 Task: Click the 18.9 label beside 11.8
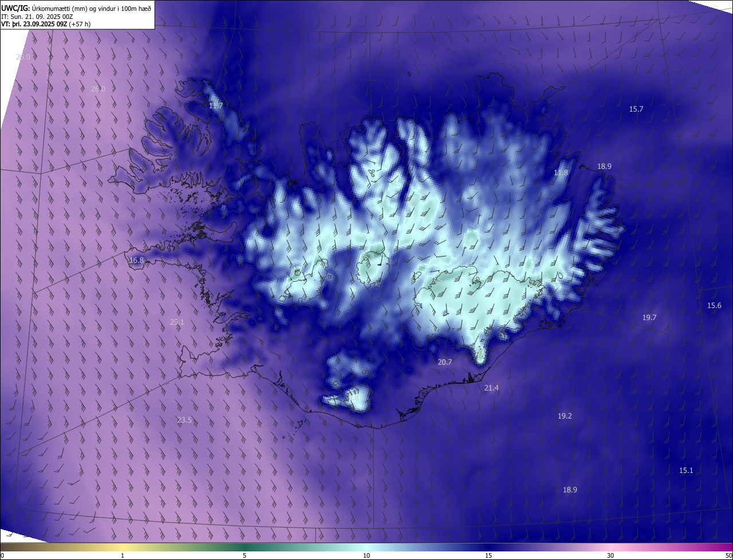tap(604, 166)
